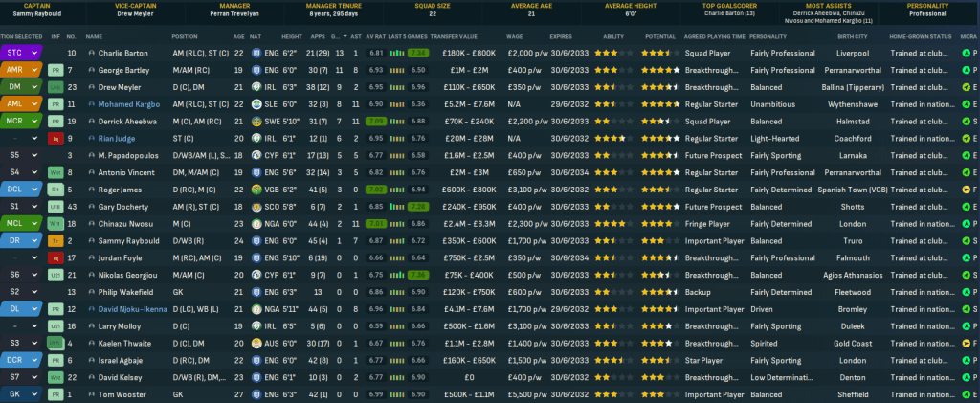Click Gary Docherty's Scotland flag badge
Image resolution: width=980 pixels, height=403 pixels.
(257, 206)
